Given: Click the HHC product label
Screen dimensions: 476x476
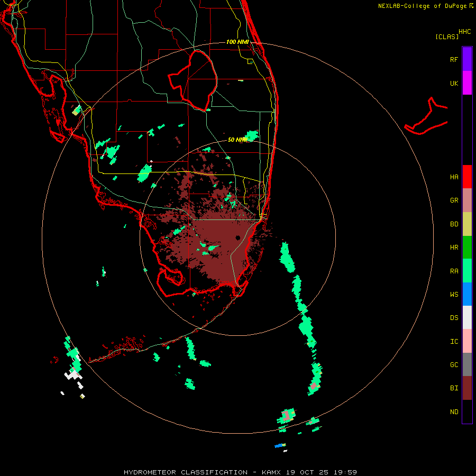Looking at the screenshot, I should tap(465, 32).
